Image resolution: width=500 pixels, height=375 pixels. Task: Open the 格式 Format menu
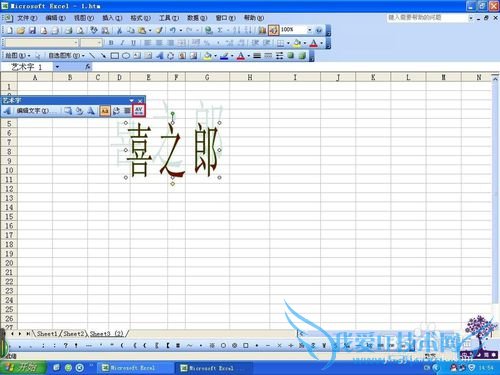tap(140, 18)
